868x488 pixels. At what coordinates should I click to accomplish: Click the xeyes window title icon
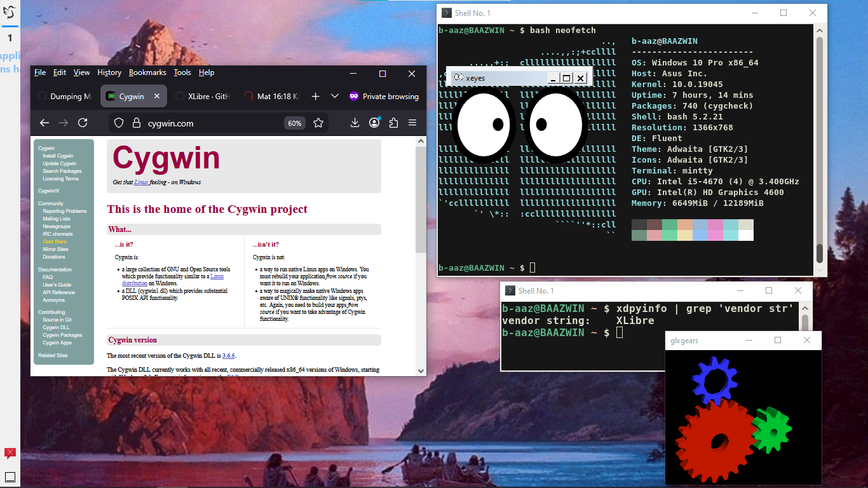(x=458, y=78)
